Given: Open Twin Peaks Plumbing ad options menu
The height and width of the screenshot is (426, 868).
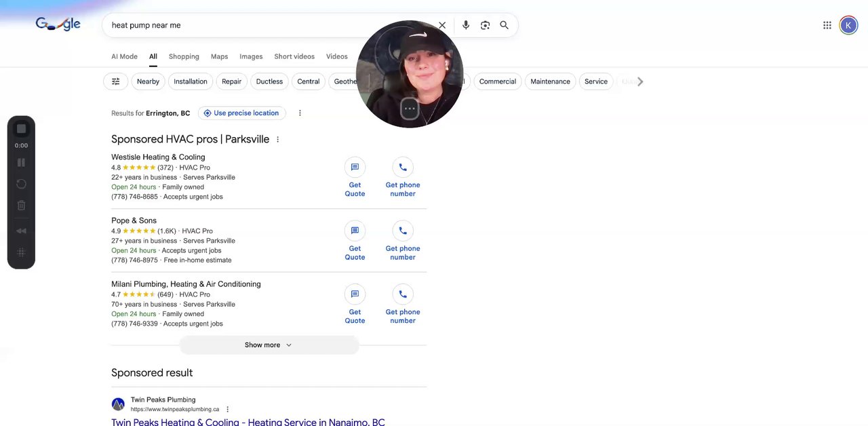Looking at the screenshot, I should (x=227, y=410).
